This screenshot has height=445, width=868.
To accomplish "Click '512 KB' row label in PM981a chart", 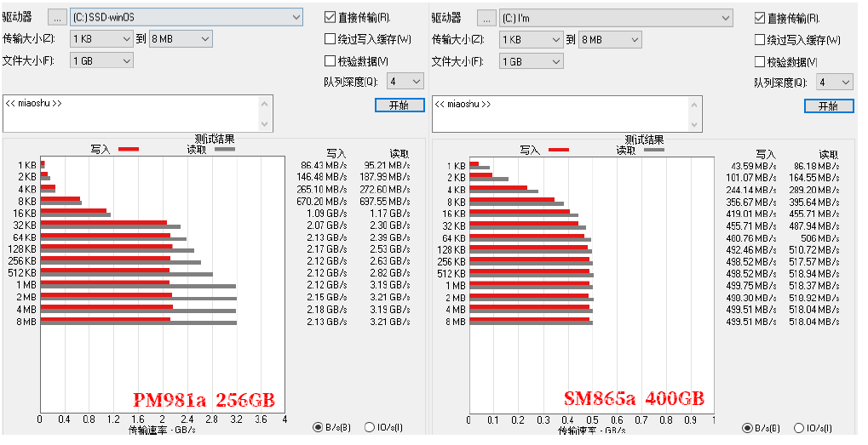I will pos(22,273).
